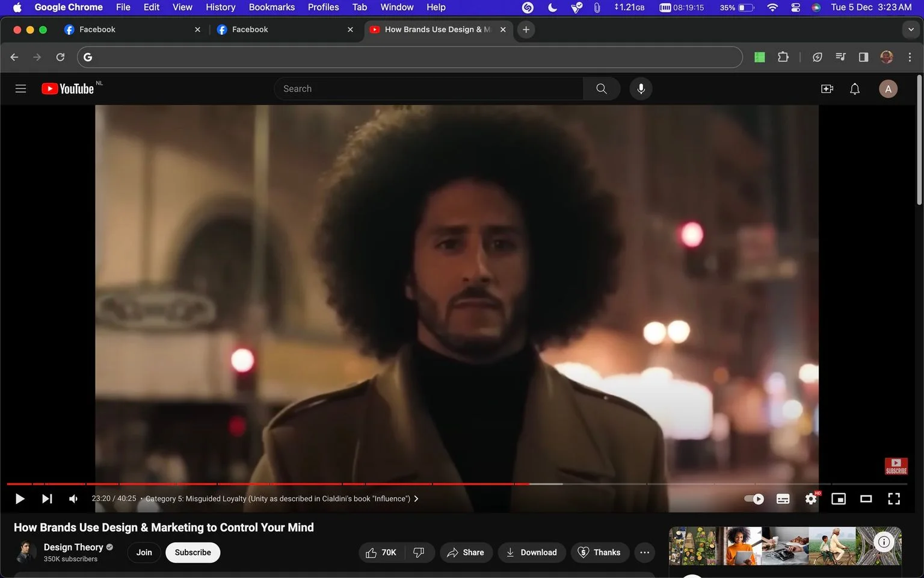924x578 pixels.
Task: Expand Category 5 chapter list chevron
Action: (416, 499)
